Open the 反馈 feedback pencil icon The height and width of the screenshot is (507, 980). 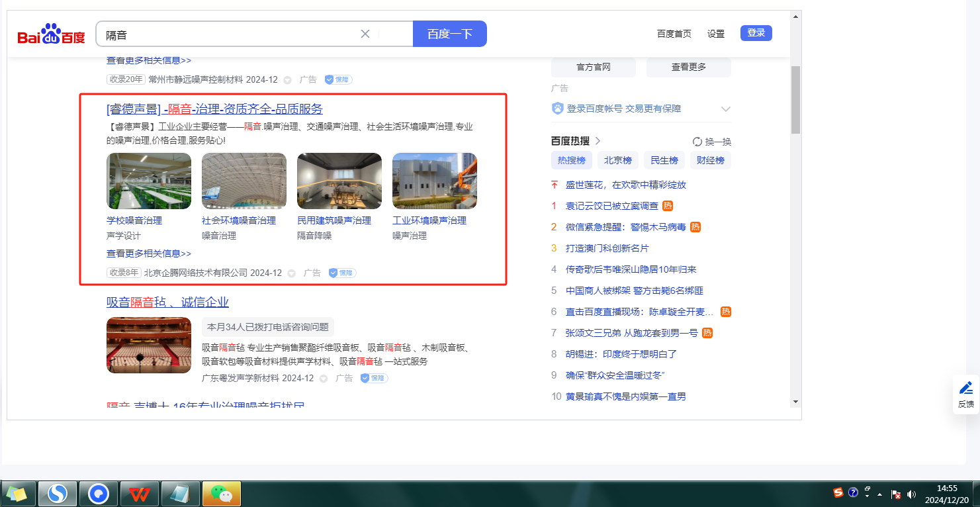coord(965,388)
